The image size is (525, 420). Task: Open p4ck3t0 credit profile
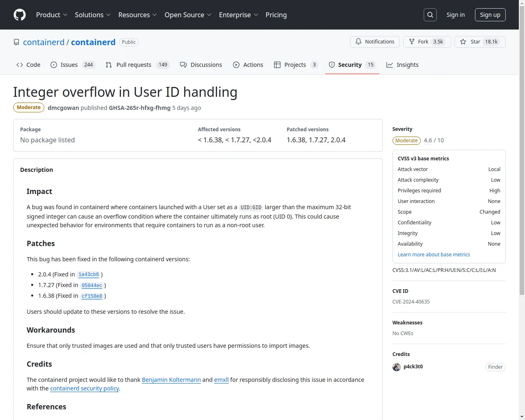[x=413, y=367]
